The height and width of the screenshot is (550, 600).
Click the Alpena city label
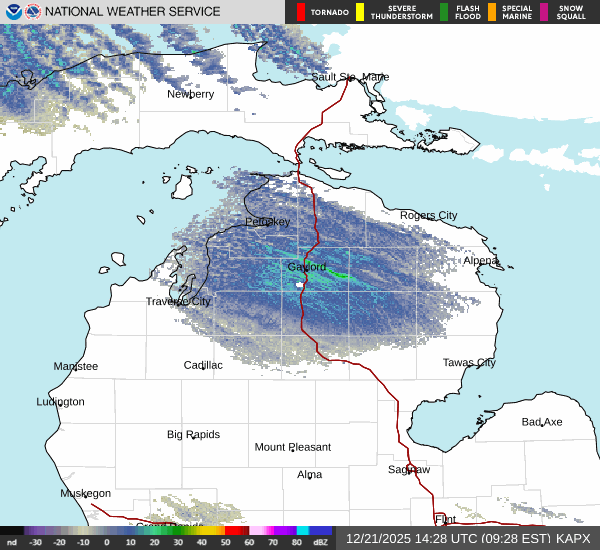(x=481, y=260)
